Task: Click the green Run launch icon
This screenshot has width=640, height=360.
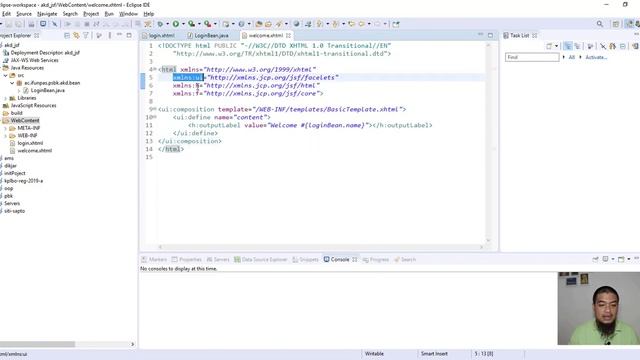Action: (x=176, y=24)
